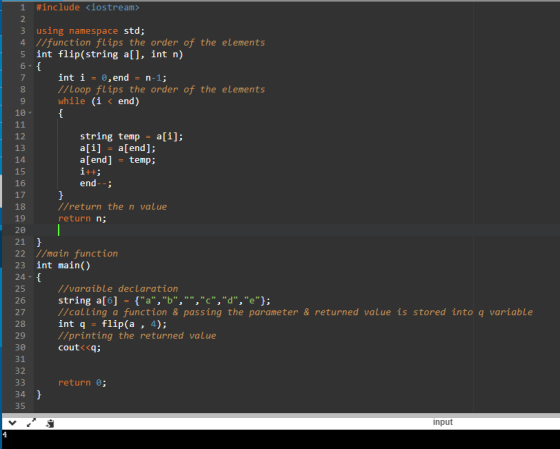Click line number 35 in the gutter
This screenshot has height=449, width=560.
click(x=20, y=406)
